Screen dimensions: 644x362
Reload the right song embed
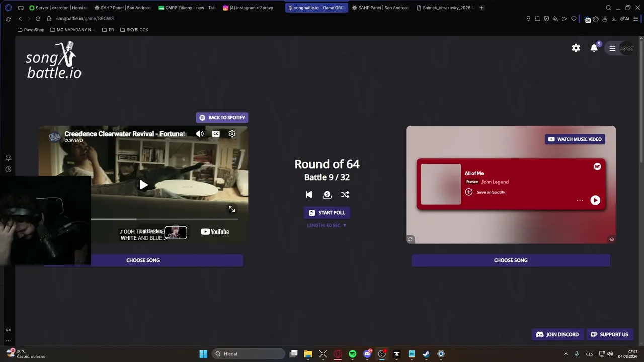[410, 239]
